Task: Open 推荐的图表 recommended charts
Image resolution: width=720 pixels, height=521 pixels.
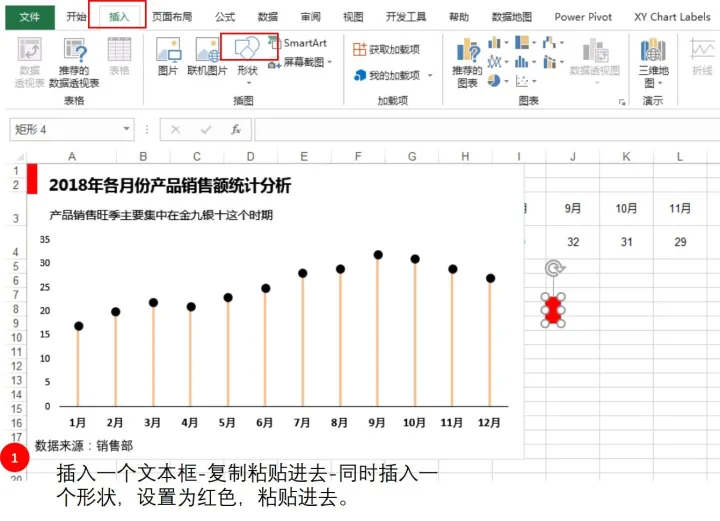Action: click(x=467, y=62)
